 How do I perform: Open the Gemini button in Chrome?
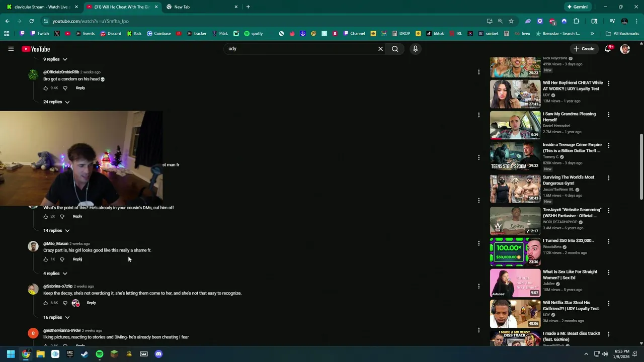pos(577,7)
